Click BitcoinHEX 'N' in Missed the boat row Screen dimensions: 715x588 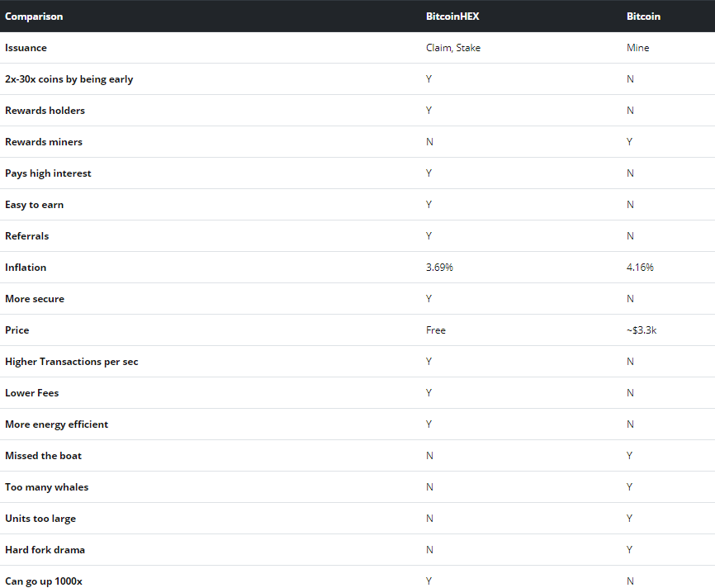click(429, 456)
